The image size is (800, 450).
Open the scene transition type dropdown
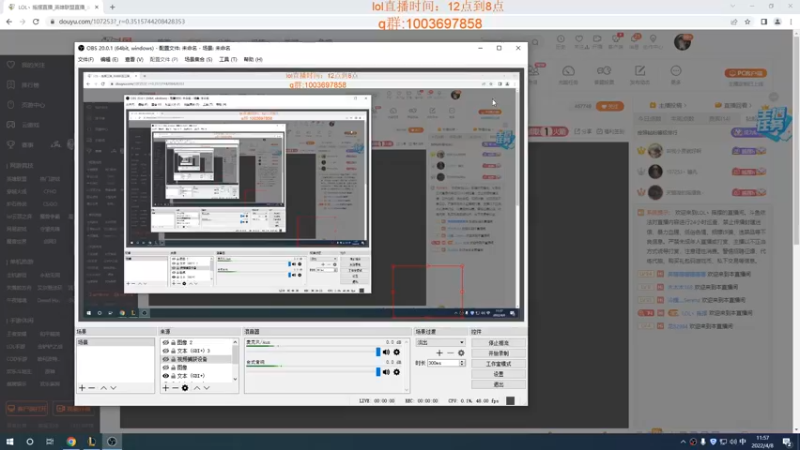tap(440, 342)
